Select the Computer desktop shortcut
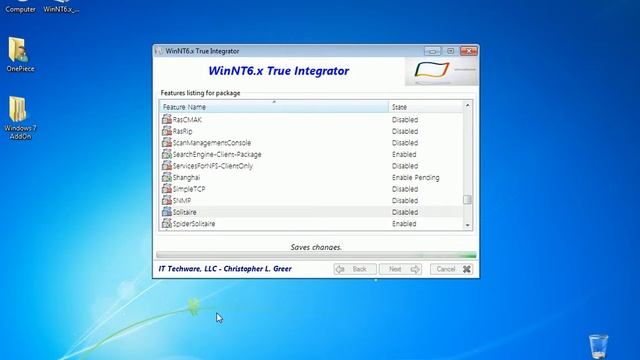Image resolution: width=640 pixels, height=360 pixels. pos(20,7)
